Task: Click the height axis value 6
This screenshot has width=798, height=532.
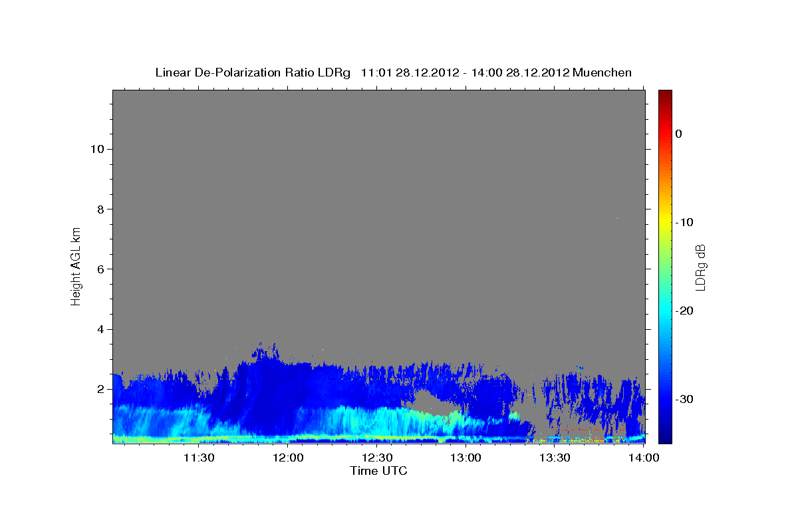Action: click(x=99, y=269)
